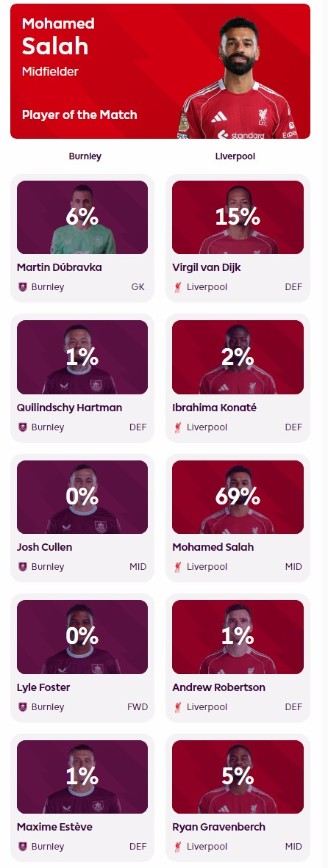Click Burnley crest icon under Quilindschy Hartman

(x=23, y=427)
